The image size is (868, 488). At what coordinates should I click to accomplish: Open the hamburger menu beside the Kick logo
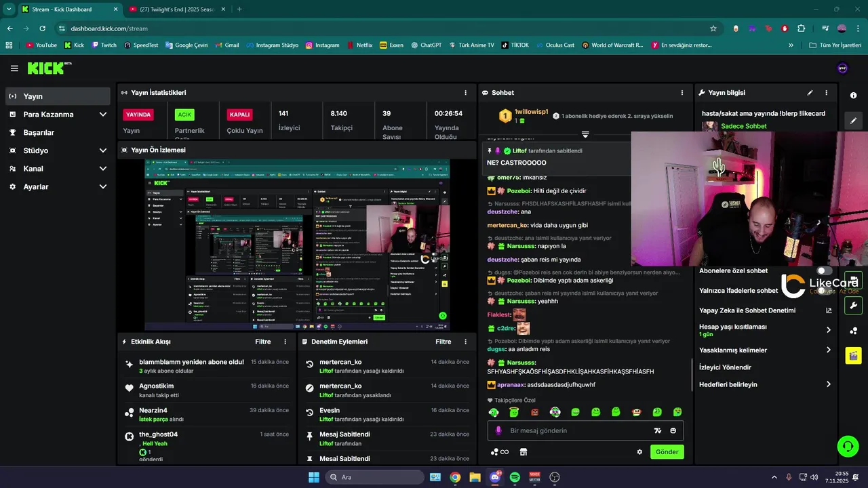tap(14, 68)
